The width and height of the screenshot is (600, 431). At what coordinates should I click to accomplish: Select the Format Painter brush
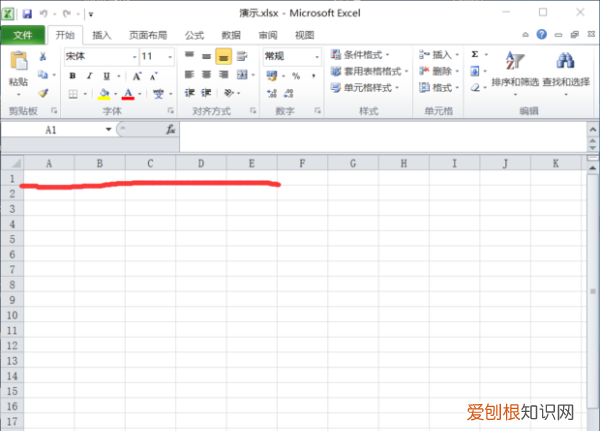[43, 93]
